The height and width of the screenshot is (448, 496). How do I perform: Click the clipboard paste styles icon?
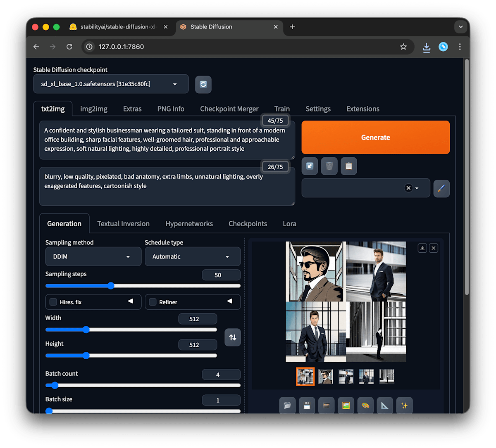click(349, 166)
